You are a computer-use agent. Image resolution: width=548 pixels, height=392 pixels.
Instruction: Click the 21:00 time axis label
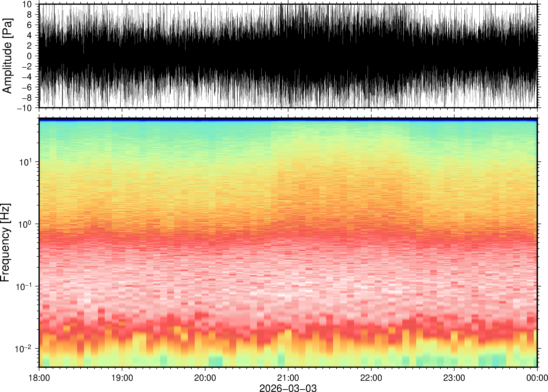(x=288, y=378)
